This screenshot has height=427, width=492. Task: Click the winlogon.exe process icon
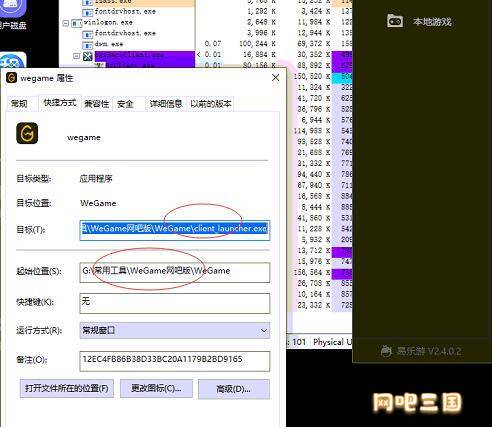(77, 23)
